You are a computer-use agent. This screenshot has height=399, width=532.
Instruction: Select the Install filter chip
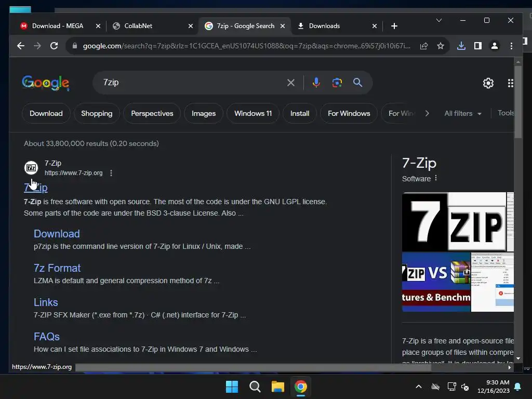coord(300,113)
